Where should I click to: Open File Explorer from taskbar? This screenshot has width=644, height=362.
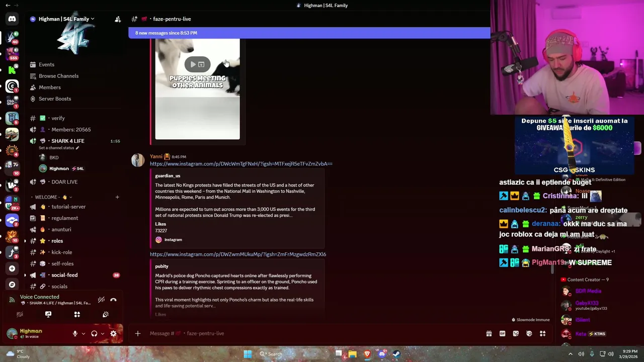coord(353,354)
